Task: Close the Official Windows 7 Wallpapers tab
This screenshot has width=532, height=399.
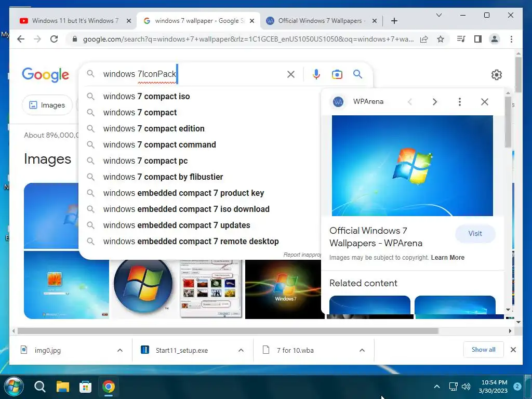Action: tap(375, 21)
